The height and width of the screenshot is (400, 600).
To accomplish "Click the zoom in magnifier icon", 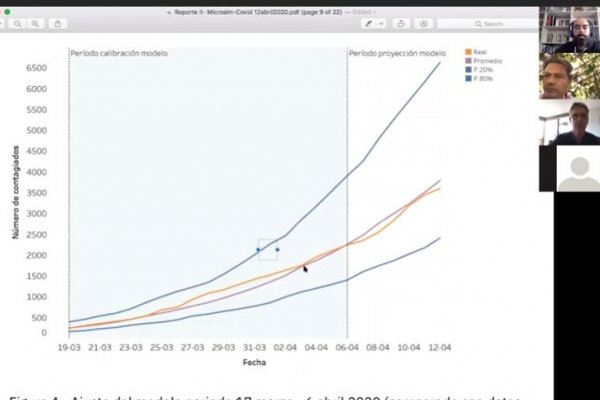I will (36, 24).
